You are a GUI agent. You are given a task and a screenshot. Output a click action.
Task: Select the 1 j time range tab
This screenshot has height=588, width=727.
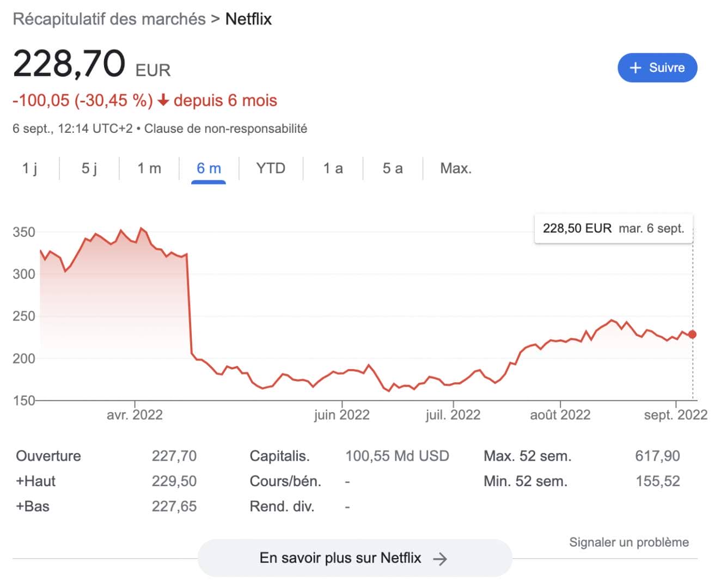point(30,168)
